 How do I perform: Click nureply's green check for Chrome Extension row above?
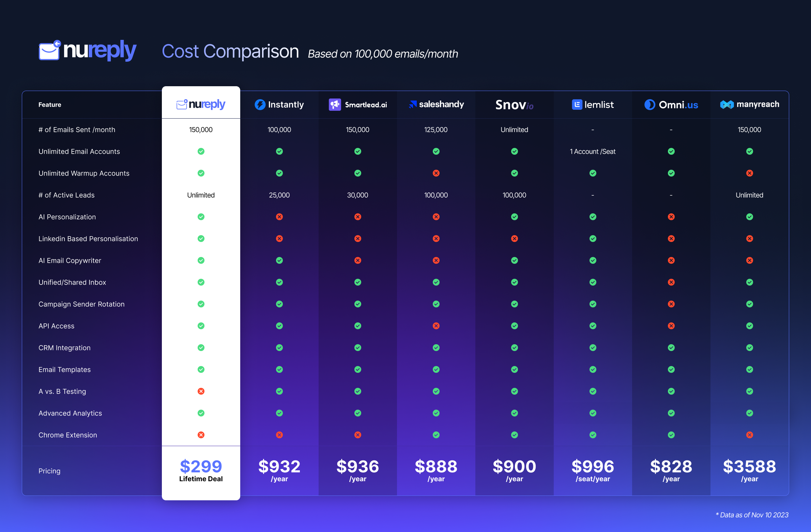point(201,413)
